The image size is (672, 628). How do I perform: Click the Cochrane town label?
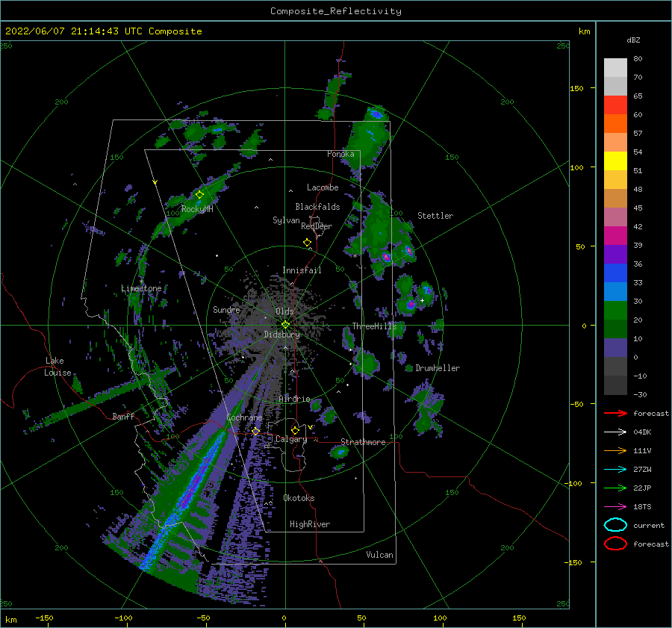tap(244, 417)
